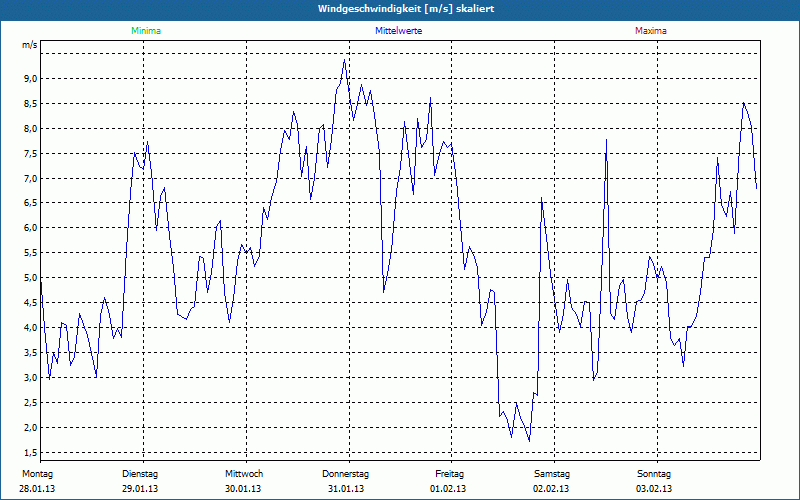Click the date 01.02.13
Image resolution: width=800 pixels, height=500 pixels.
448,489
